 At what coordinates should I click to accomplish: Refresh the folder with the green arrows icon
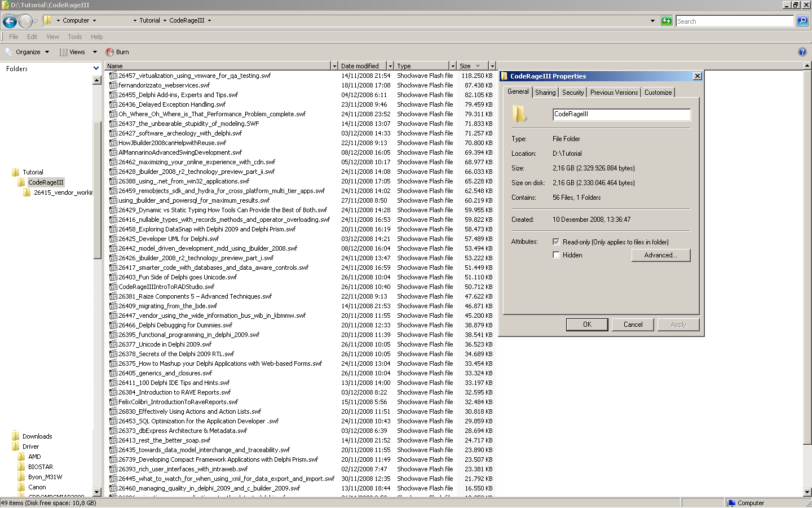[x=667, y=21]
